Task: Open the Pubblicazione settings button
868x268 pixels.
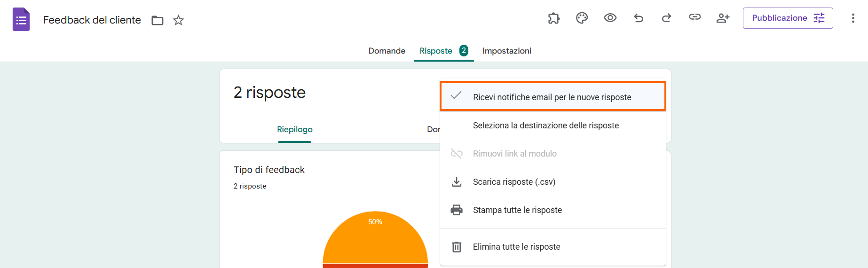Action: tap(788, 18)
